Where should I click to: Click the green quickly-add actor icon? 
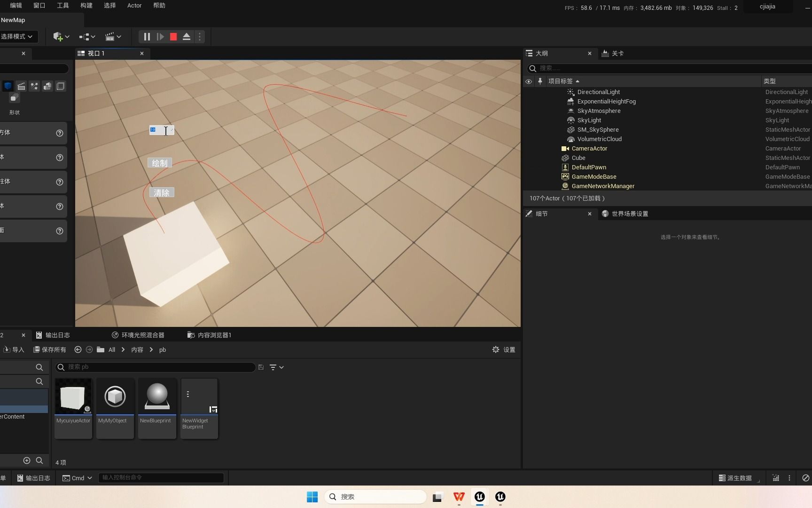[59, 37]
